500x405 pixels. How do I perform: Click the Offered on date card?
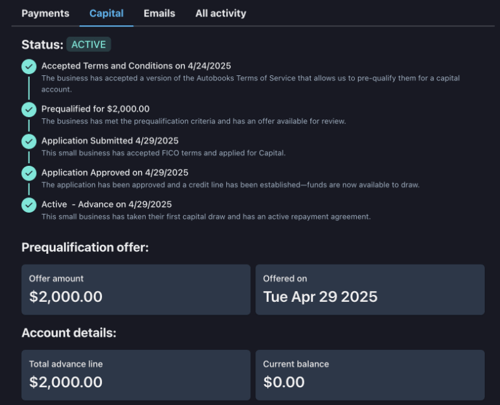click(x=370, y=289)
